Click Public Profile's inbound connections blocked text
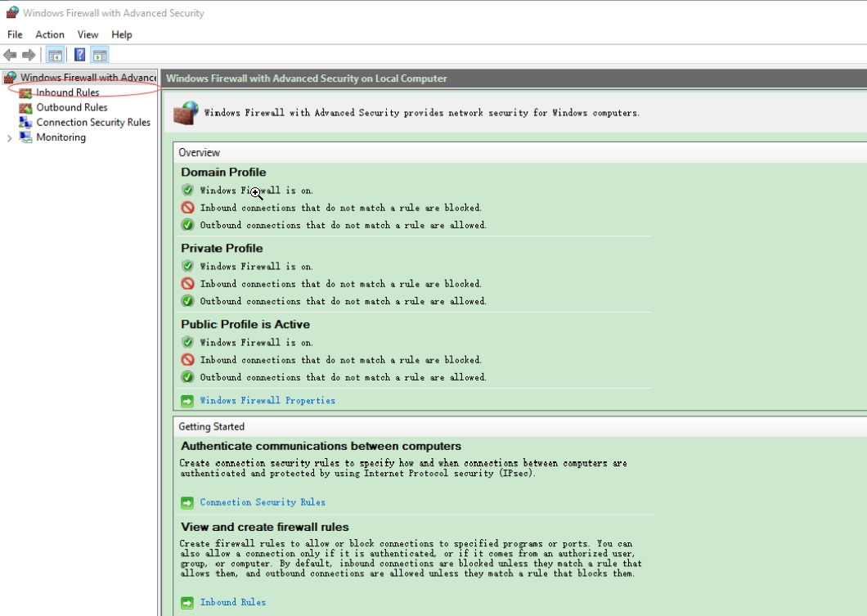867x616 pixels. (340, 359)
